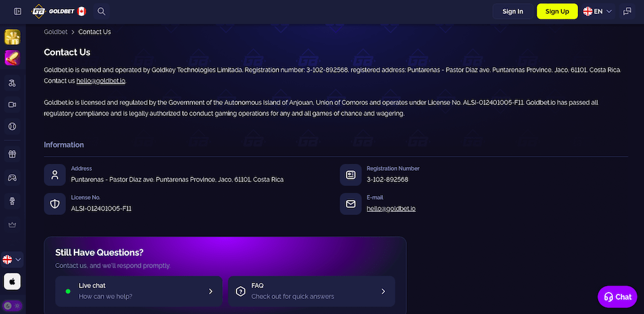Open the chat bubbles icon in header
The width and height of the screenshot is (644, 314).
[x=627, y=12]
